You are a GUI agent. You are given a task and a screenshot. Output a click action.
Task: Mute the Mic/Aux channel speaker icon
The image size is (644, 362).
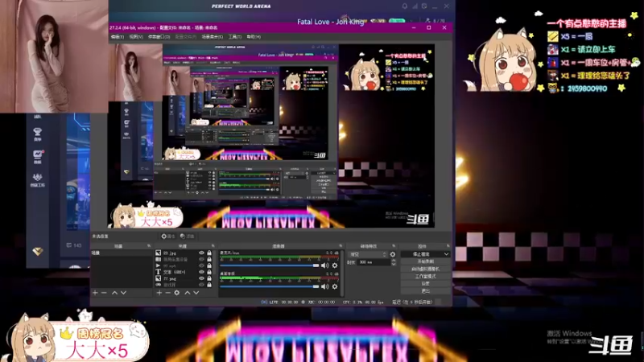click(x=325, y=265)
